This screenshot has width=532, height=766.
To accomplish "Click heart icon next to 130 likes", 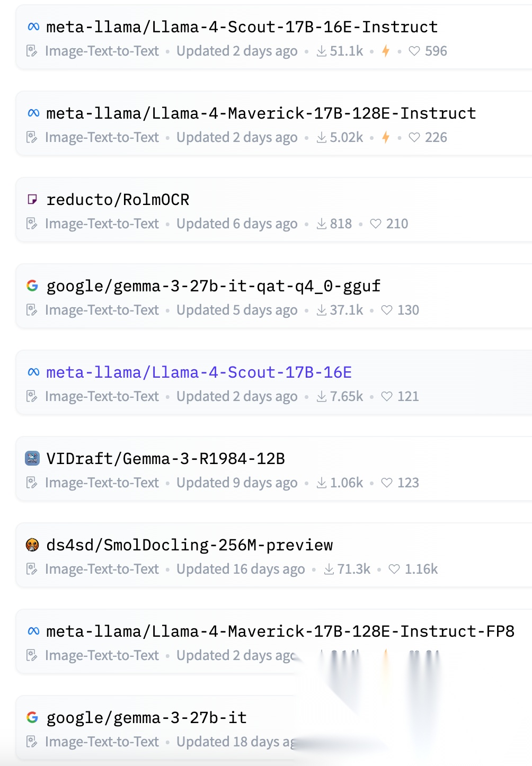I will 387,310.
